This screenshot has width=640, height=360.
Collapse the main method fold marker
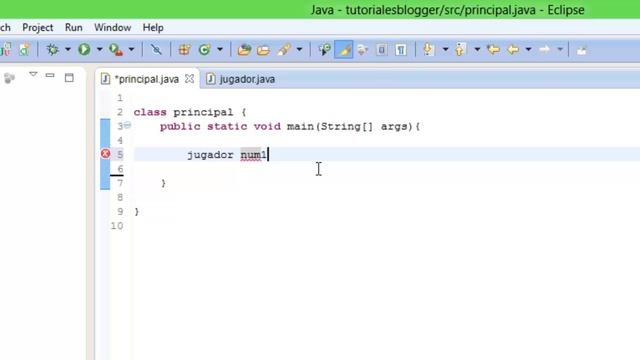(x=127, y=125)
